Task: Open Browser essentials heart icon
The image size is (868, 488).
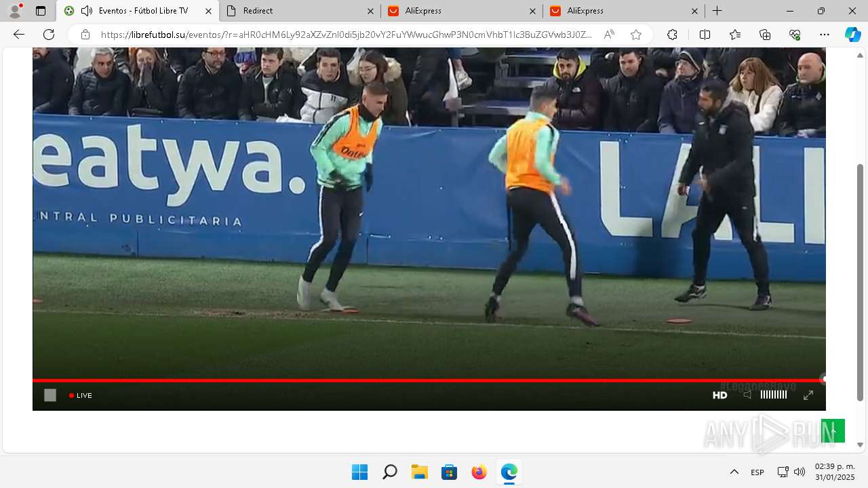Action: coord(795,35)
